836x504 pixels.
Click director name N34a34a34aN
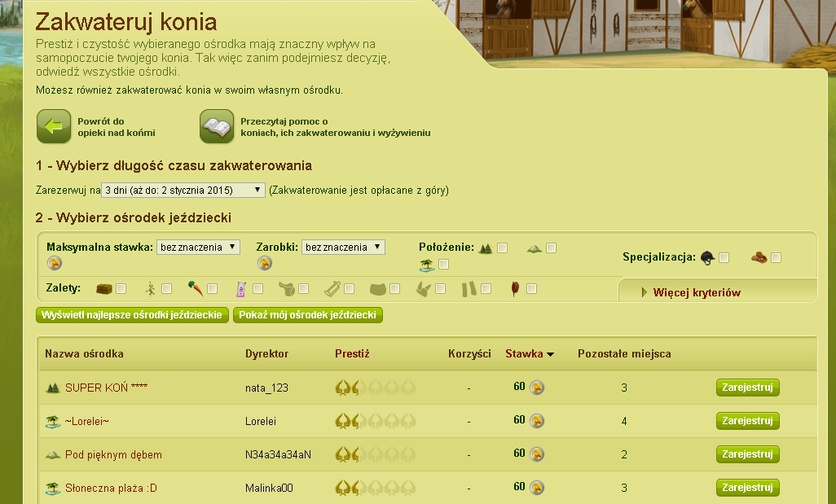279,455
